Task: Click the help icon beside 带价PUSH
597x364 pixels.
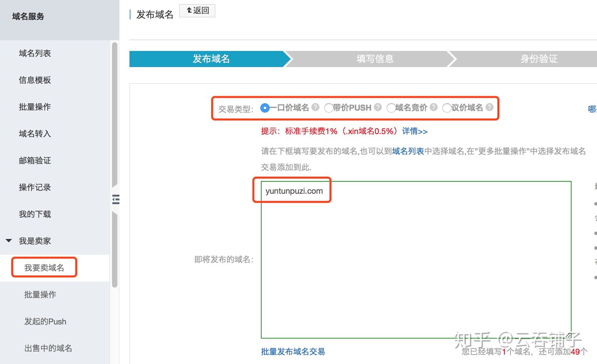Action: (378, 107)
